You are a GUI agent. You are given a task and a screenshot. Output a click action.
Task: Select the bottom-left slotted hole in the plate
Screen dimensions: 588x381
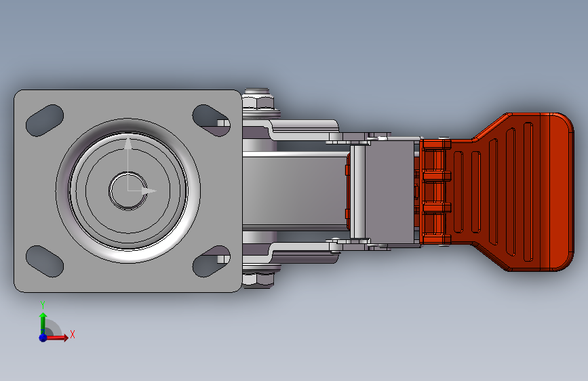(x=45, y=262)
